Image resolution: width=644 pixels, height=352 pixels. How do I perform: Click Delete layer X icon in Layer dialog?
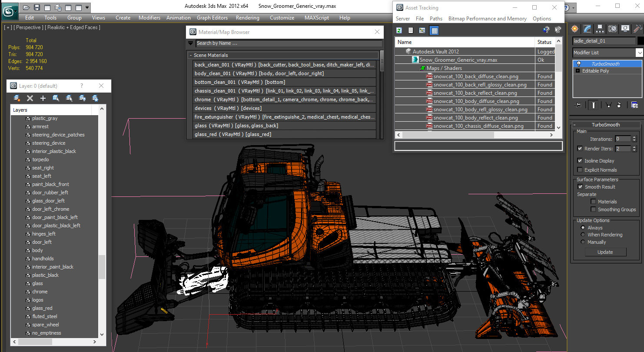tap(30, 98)
